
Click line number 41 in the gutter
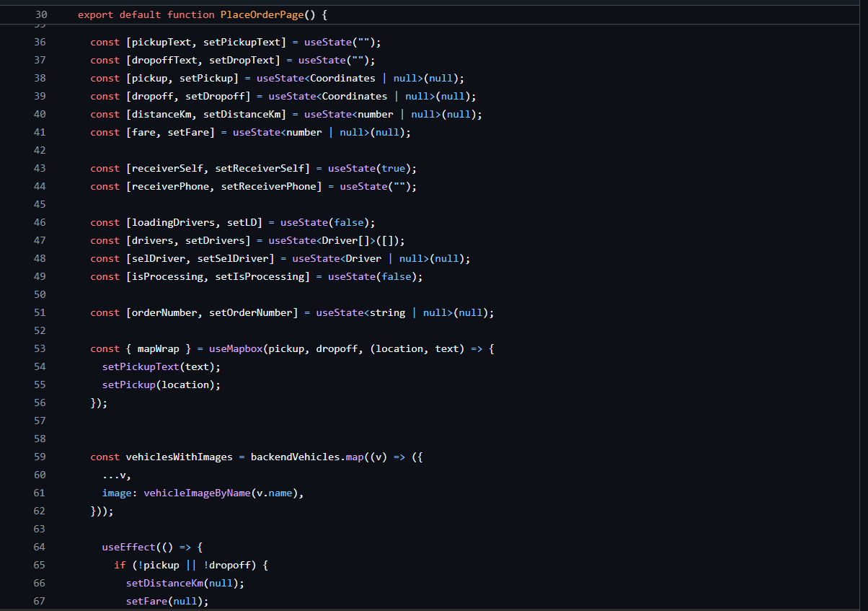point(40,132)
